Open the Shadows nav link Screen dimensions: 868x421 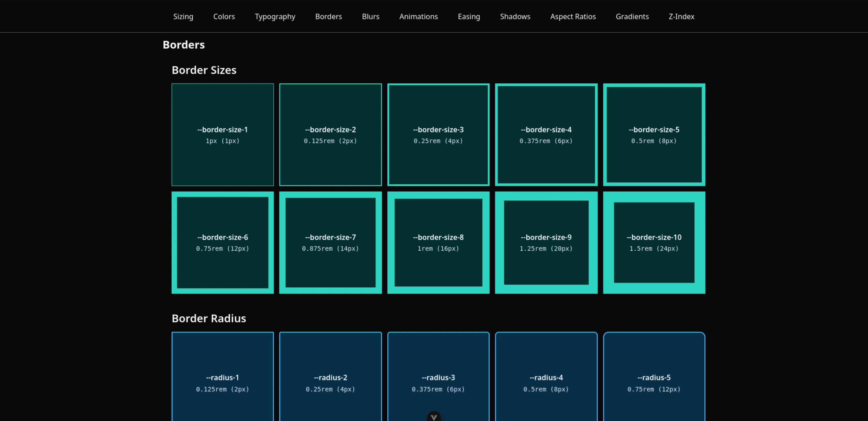tap(515, 17)
